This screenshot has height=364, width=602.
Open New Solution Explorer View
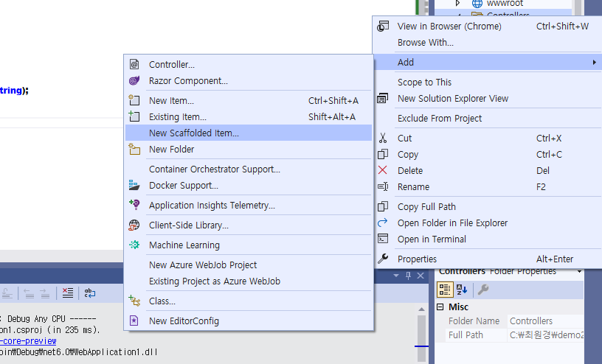coord(487,99)
